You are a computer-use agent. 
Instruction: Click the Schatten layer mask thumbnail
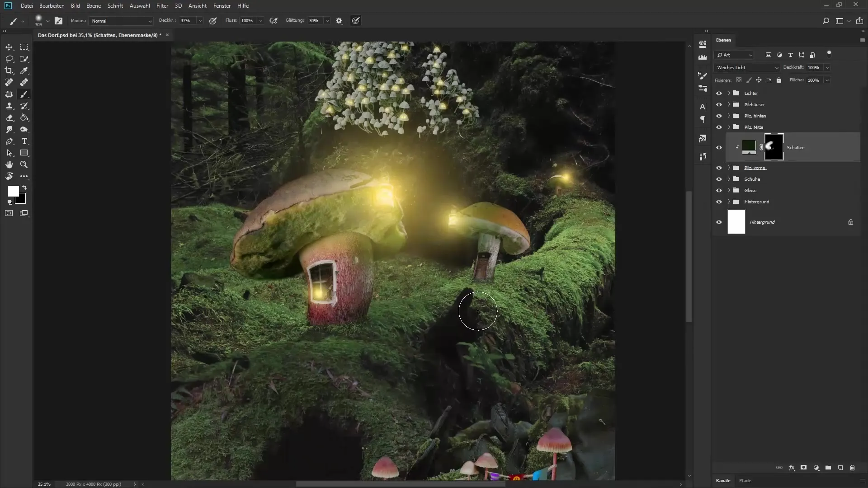click(774, 147)
